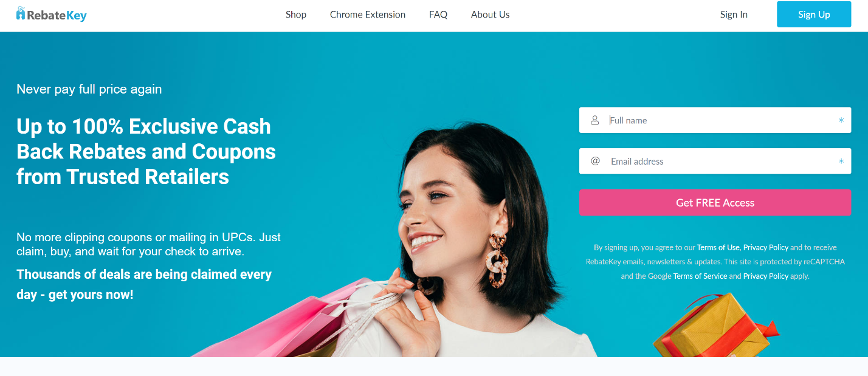
Task: Open the Terms of Use link
Action: [x=718, y=247]
